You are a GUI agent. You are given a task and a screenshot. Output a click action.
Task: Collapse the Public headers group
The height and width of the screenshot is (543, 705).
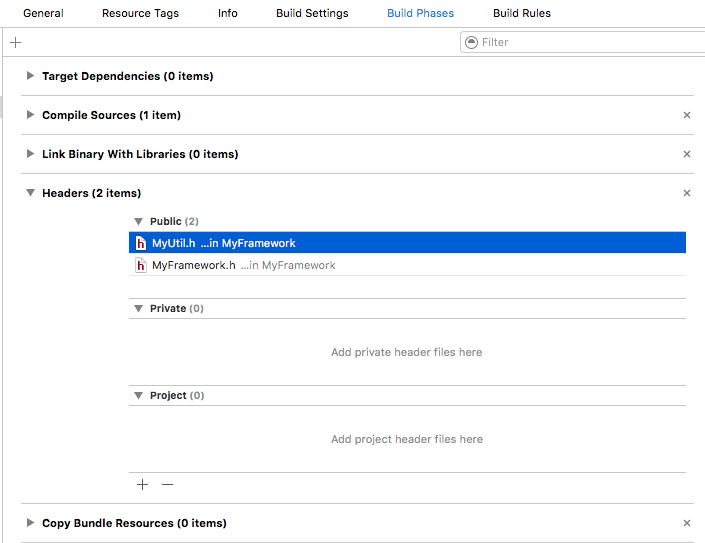[x=139, y=221]
